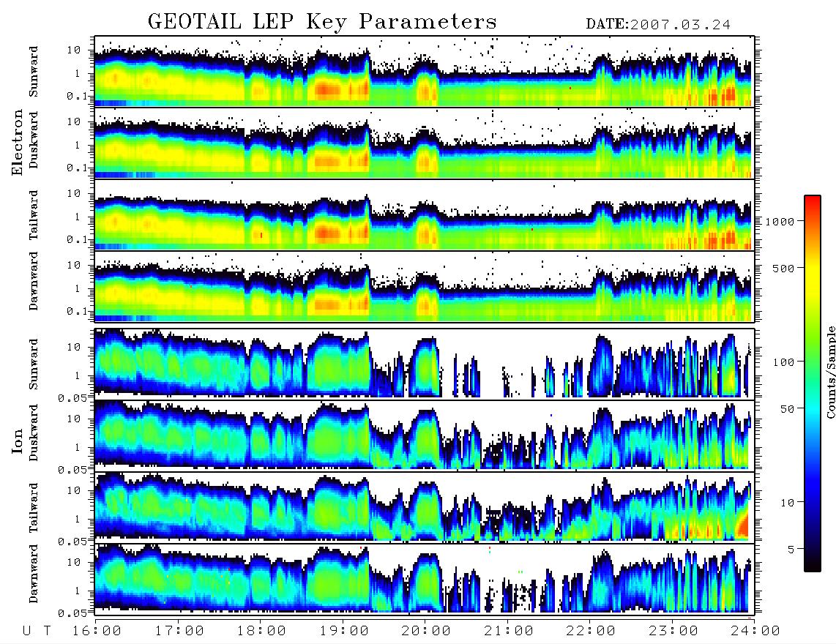The width and height of the screenshot is (836, 644).
Task: Click inside the Electron Duskward spectrogram panel
Action: click(425, 143)
